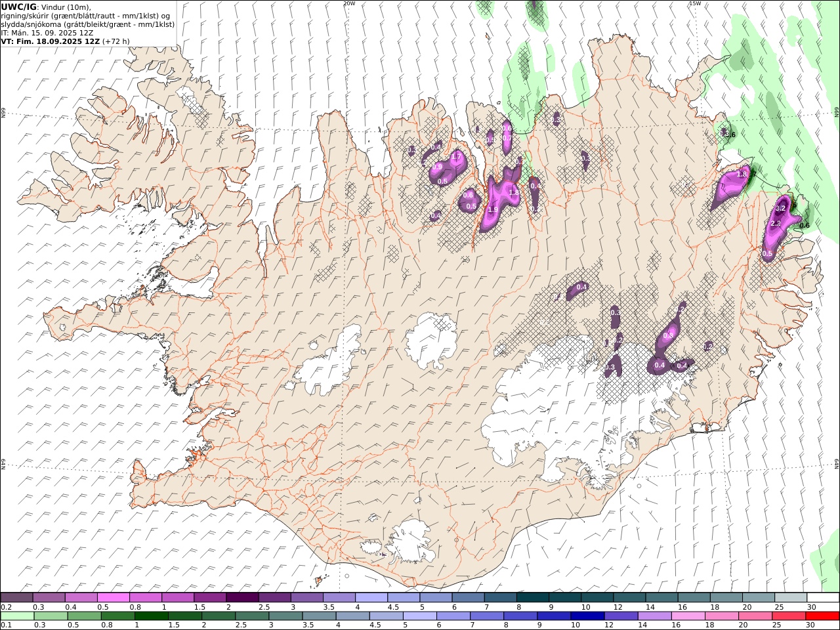The width and height of the screenshot is (840, 630).
Task: Select upper scale darkest purple 2–2.5 swatch
Action: pyautogui.click(x=242, y=598)
